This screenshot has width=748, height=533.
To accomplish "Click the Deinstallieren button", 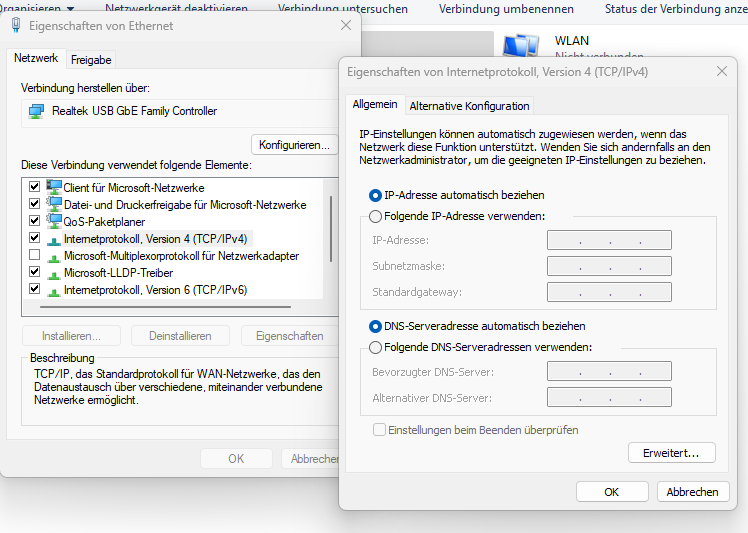I will pos(180,336).
